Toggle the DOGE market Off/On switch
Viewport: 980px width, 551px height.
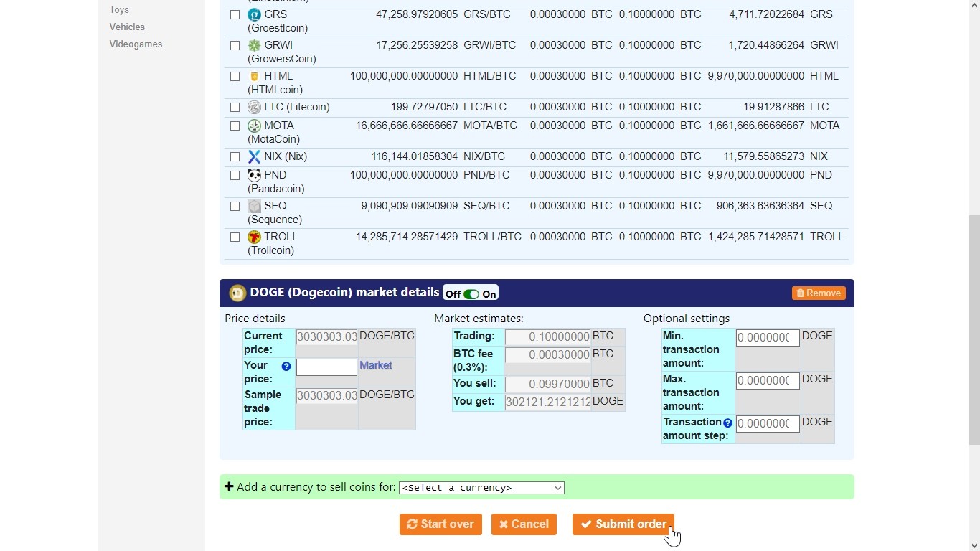tap(471, 294)
